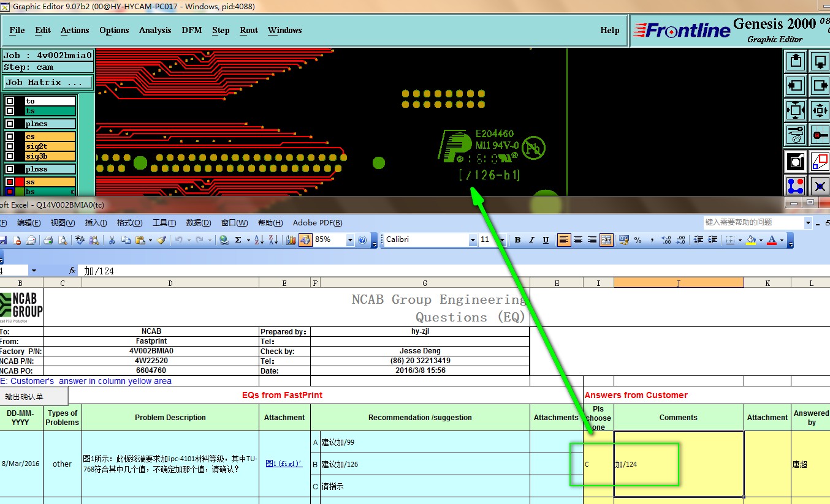Image resolution: width=830 pixels, height=504 pixels.
Task: Open the Font Color dropdown arrow
Action: 782,240
